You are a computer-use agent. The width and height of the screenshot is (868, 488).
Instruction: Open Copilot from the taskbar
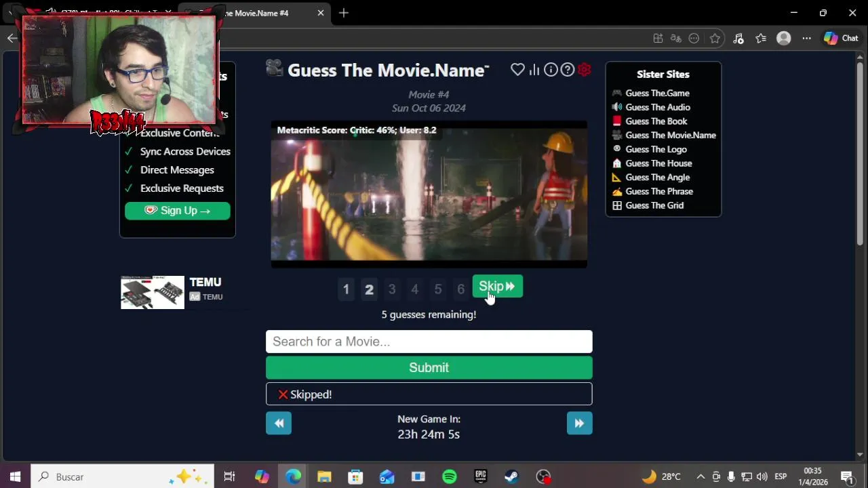[262, 476]
